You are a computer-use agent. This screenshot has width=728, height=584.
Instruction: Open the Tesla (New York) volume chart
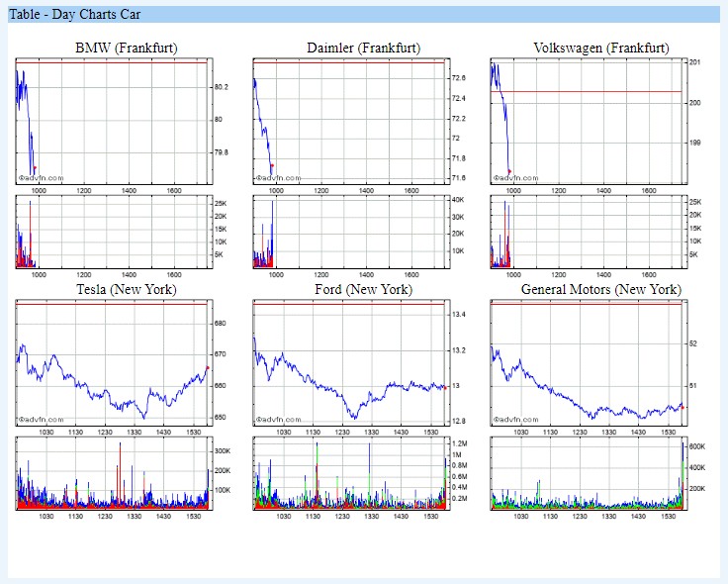click(114, 473)
